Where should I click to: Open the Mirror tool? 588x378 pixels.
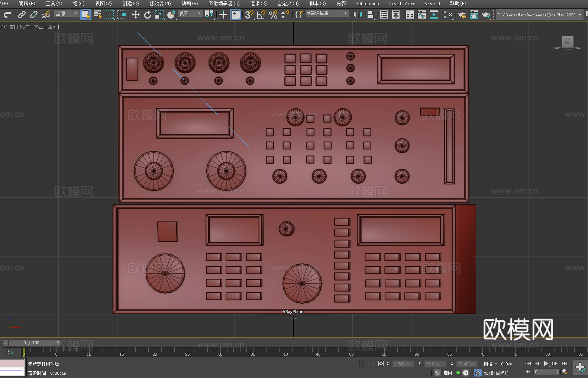click(x=358, y=14)
